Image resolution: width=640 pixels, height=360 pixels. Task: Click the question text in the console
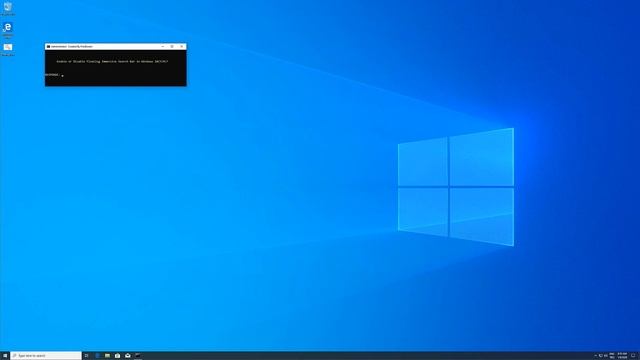[112, 61]
